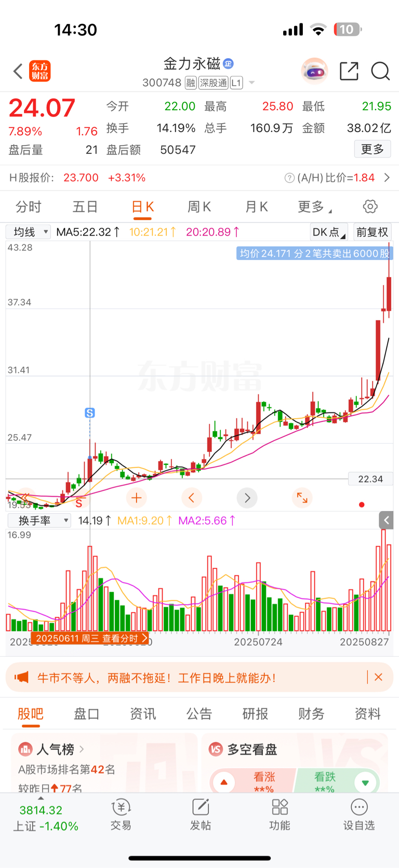Select the 日K chart tab
The width and height of the screenshot is (399, 868).
coord(142,207)
